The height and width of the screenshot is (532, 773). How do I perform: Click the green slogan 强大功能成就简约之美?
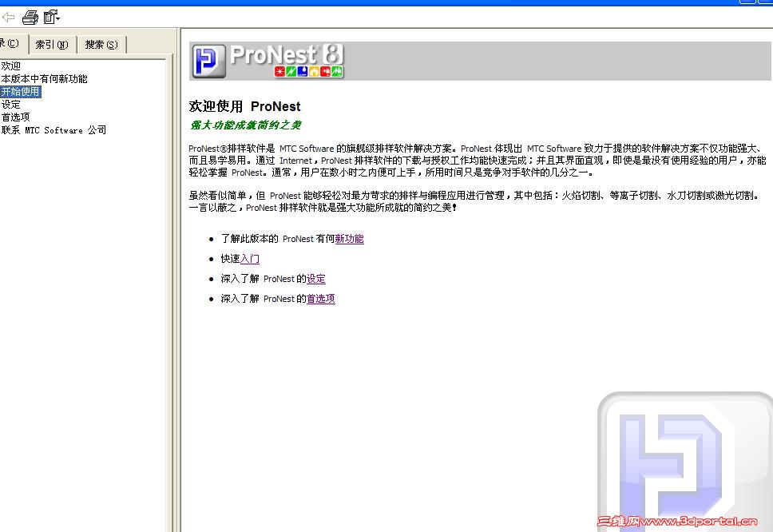click(x=245, y=125)
